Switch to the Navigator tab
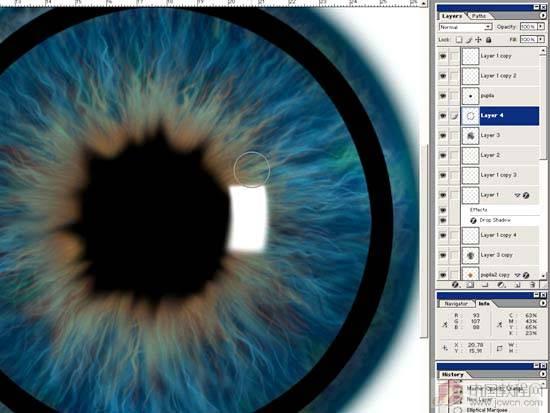The image size is (550, 413). [456, 304]
